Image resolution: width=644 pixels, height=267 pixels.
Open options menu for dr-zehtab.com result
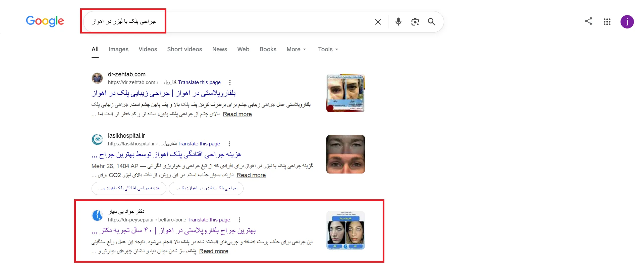click(x=230, y=82)
